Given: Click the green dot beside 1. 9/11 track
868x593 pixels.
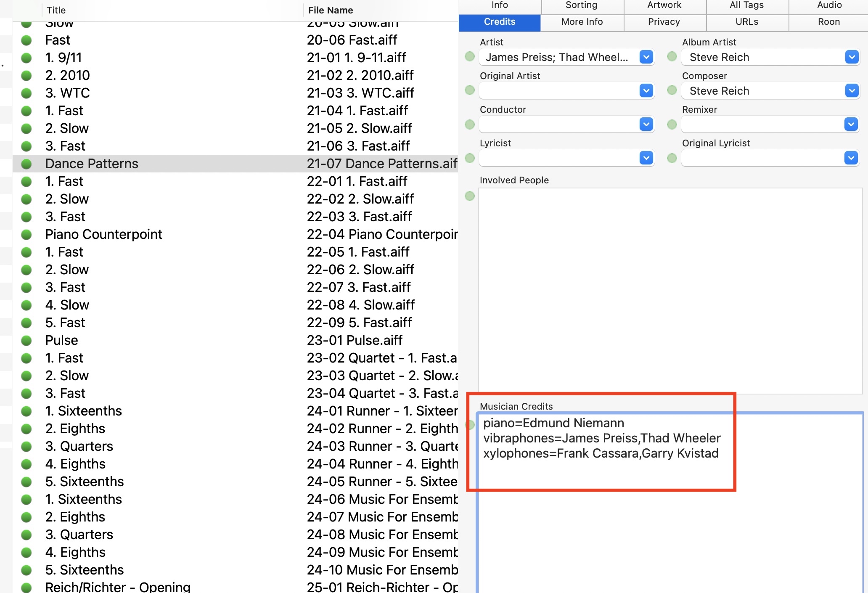Looking at the screenshot, I should 26,58.
